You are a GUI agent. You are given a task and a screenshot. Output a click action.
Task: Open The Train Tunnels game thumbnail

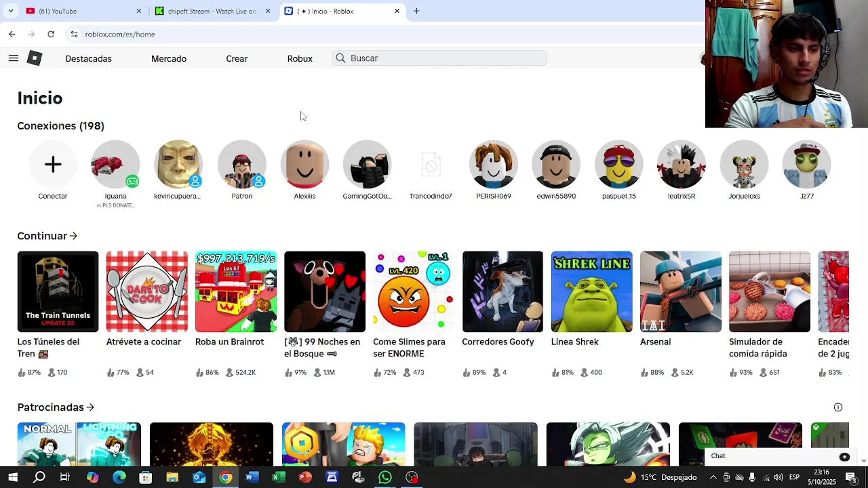pyautogui.click(x=58, y=291)
